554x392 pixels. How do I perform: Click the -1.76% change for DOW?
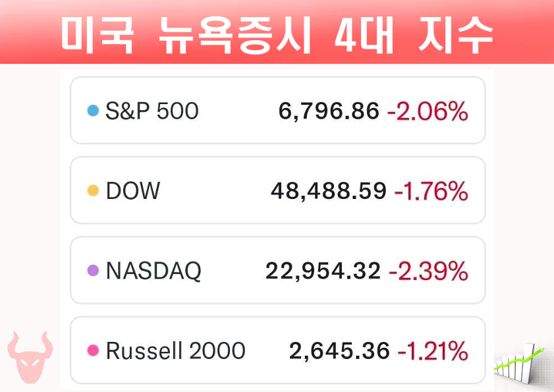click(431, 191)
